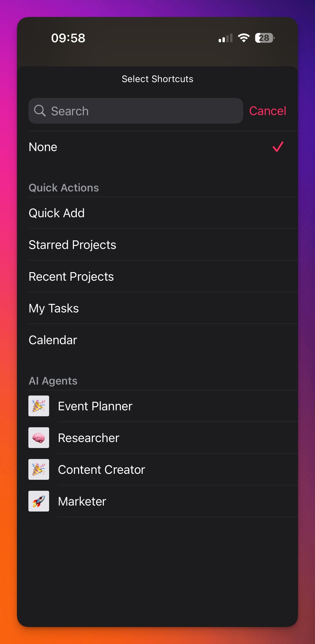Click the Event Planner party popper icon
Screen dimensions: 315x644
pyautogui.click(x=39, y=406)
